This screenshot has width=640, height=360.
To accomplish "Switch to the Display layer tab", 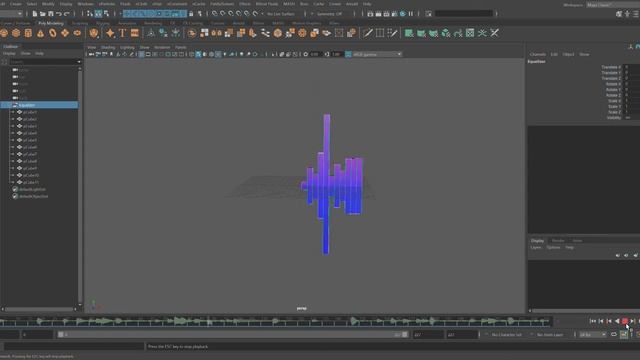I will click(x=537, y=240).
